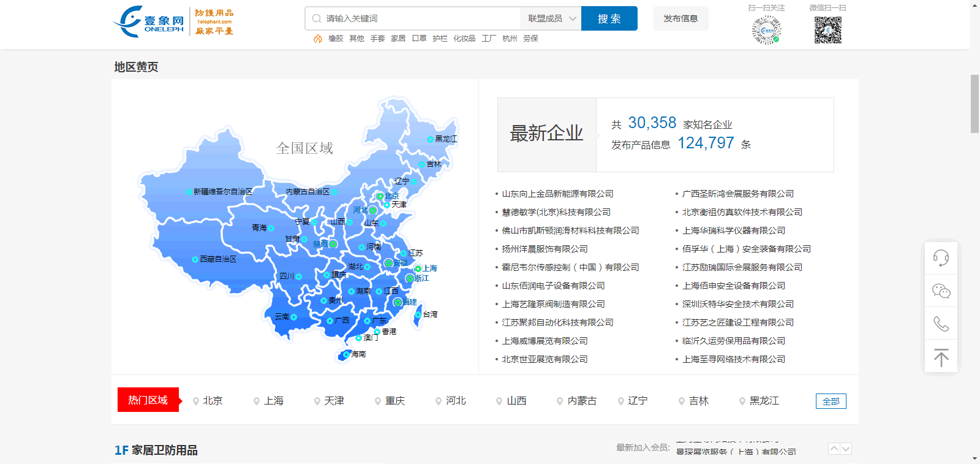980x464 pixels.
Task: Click the 全部 regions button
Action: [831, 401]
